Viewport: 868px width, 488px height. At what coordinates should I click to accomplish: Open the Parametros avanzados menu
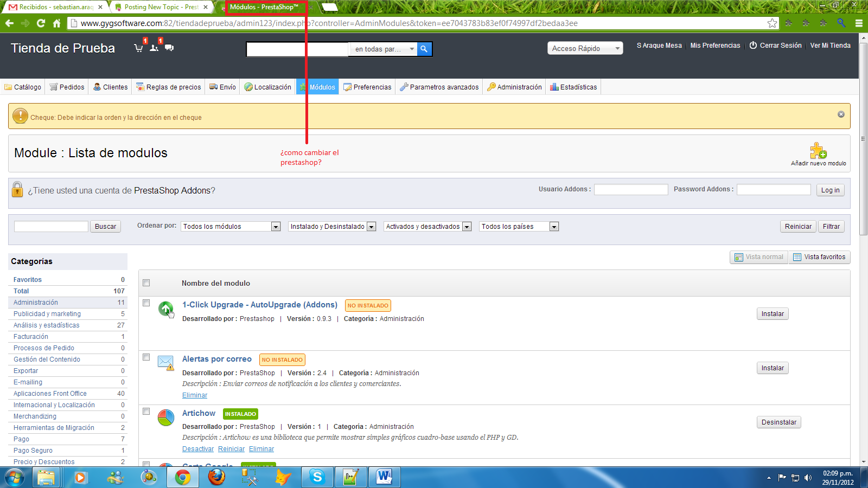(x=439, y=87)
